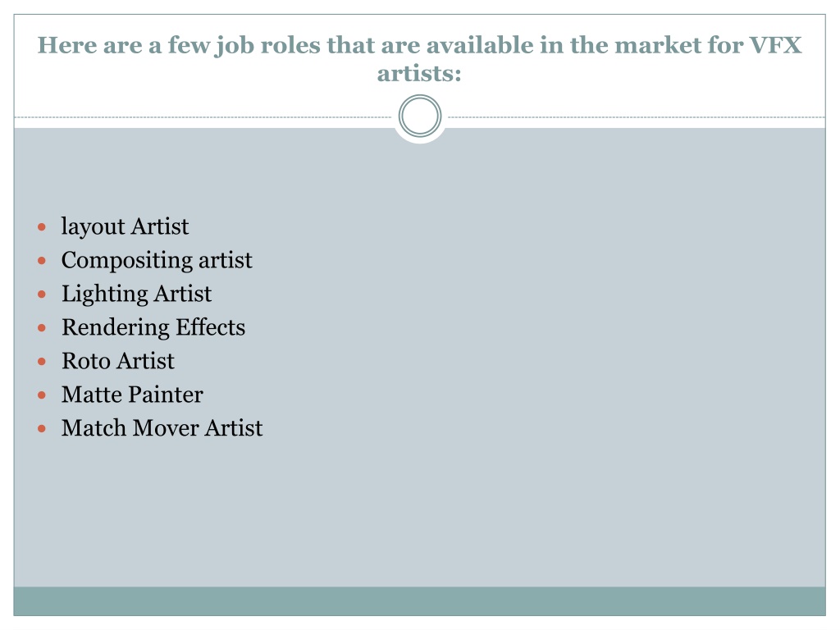The height and width of the screenshot is (630, 840).
Task: Click the 'Matte Painter' list item
Action: coord(132,395)
